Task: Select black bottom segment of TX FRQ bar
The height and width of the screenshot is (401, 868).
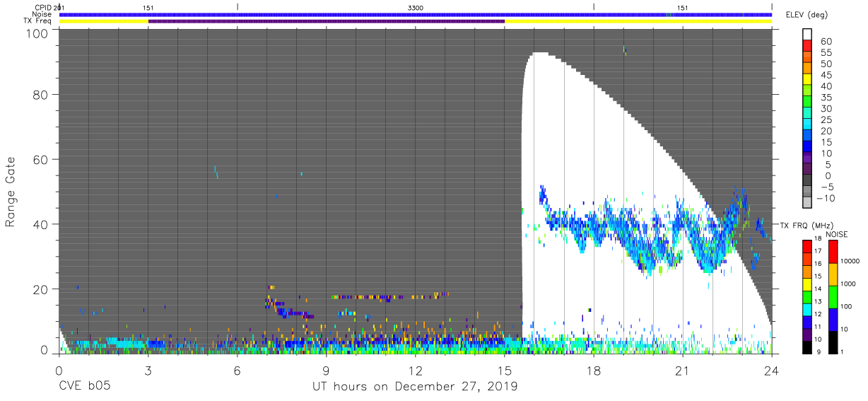Action: click(x=807, y=346)
